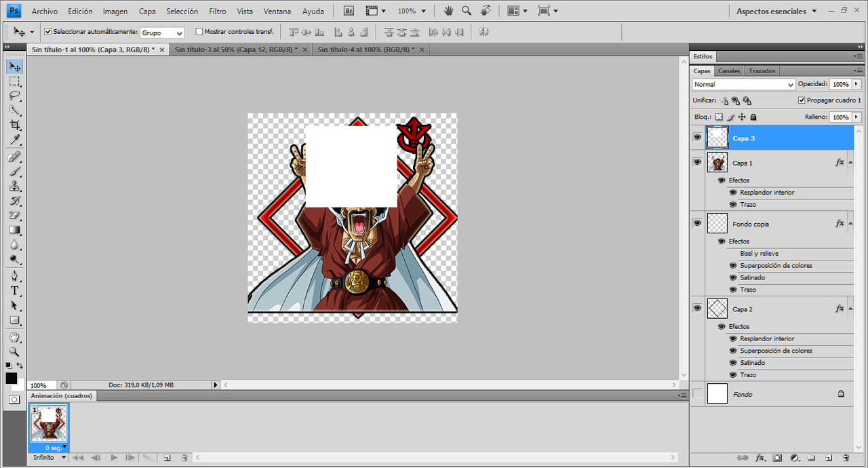Toggle Propagar cuadro 1 checkbox

(x=802, y=100)
